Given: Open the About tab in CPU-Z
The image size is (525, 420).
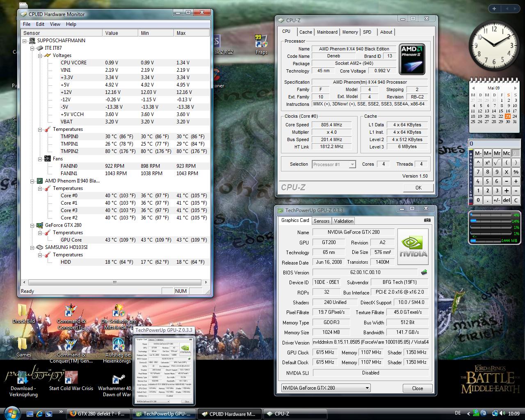Looking at the screenshot, I should [386, 32].
